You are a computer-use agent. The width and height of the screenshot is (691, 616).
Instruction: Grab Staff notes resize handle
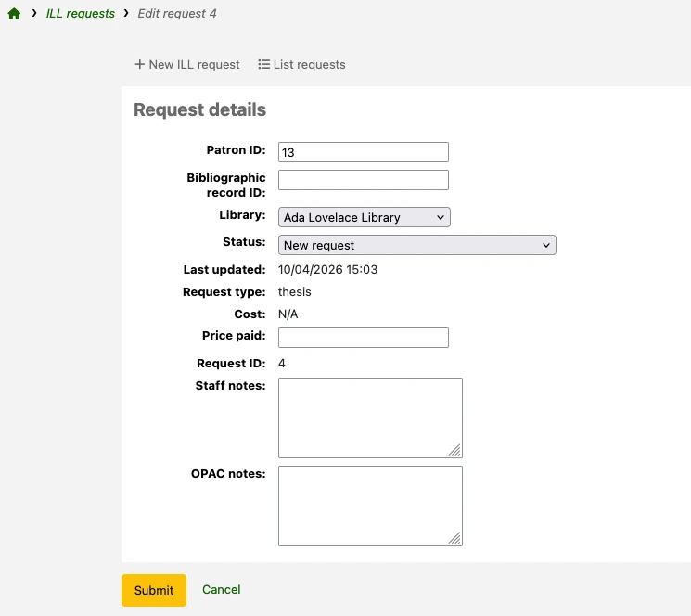tap(455, 450)
